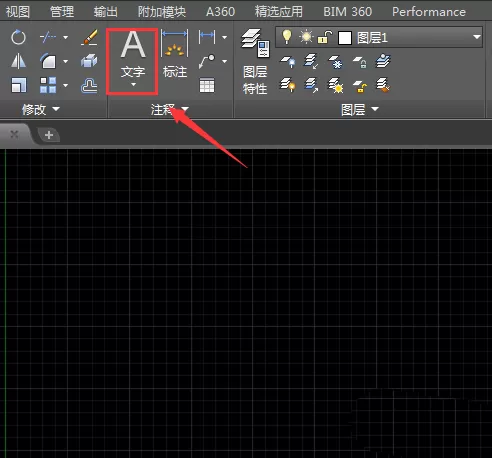Open the Layer Properties manager

[x=255, y=62]
